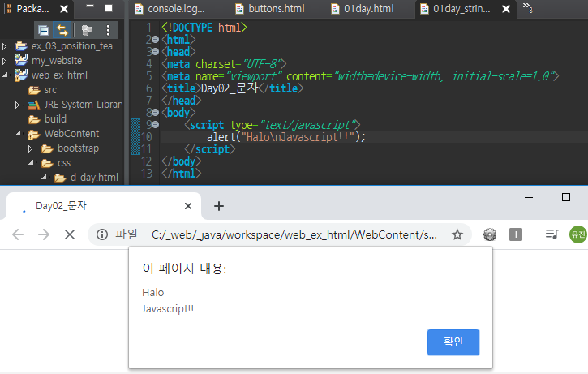Open the gray square extension icon
Viewport: 588px width, 374px height.
(516, 234)
